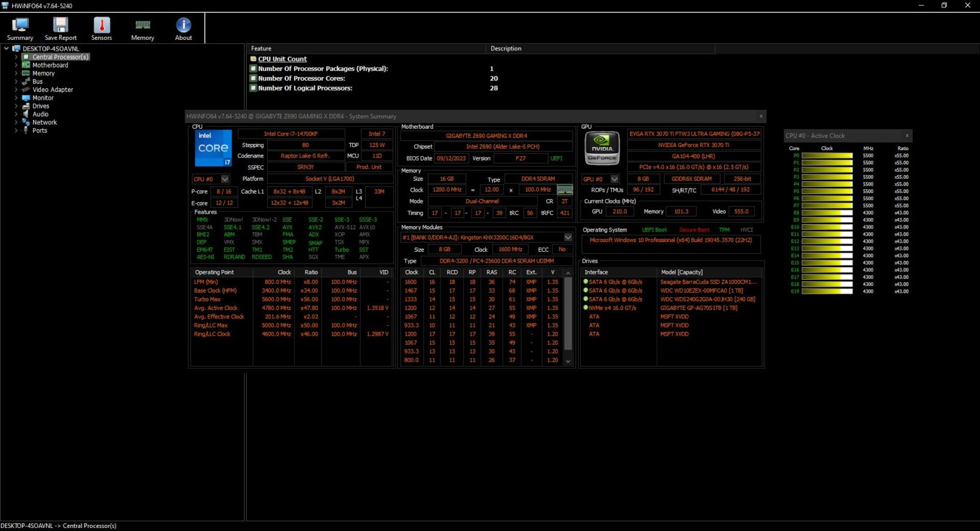Click the Drives tree icon
The image size is (980, 531).
[x=26, y=106]
